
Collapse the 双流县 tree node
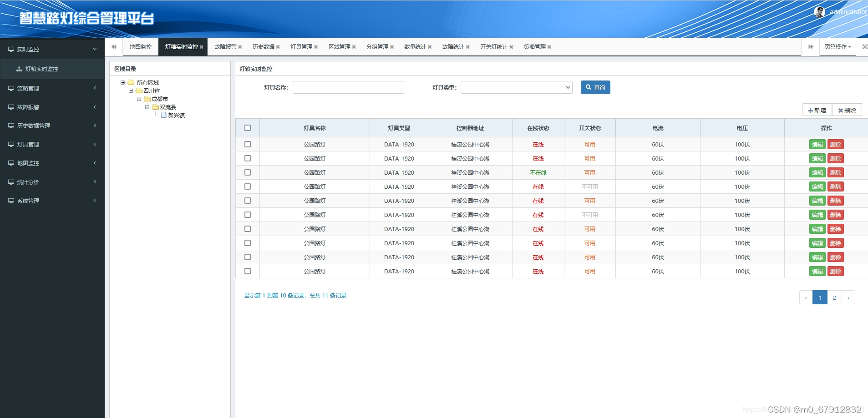tap(147, 107)
